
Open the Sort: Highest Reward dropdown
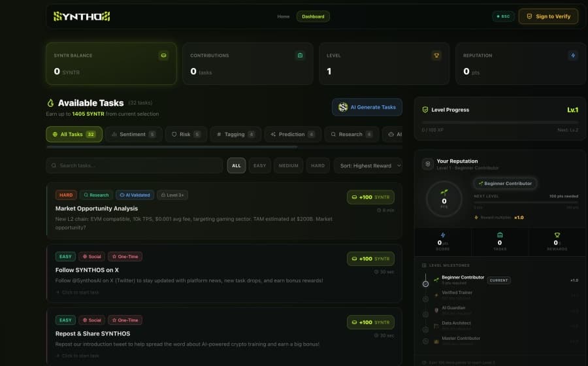point(368,165)
